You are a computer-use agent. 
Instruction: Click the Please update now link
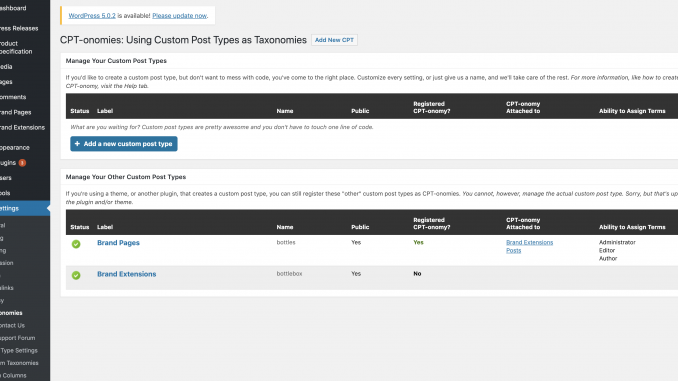(179, 16)
